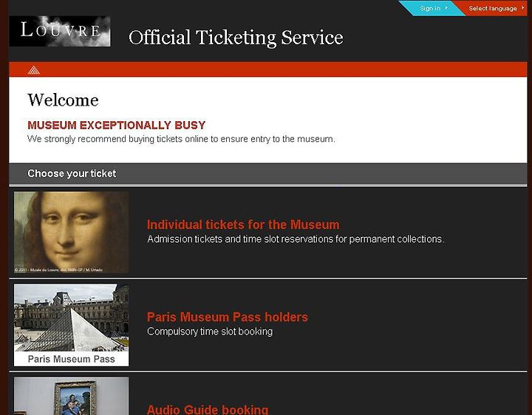Click the Official Ticketing Service title
The width and height of the screenshot is (532, 415).
click(x=236, y=38)
